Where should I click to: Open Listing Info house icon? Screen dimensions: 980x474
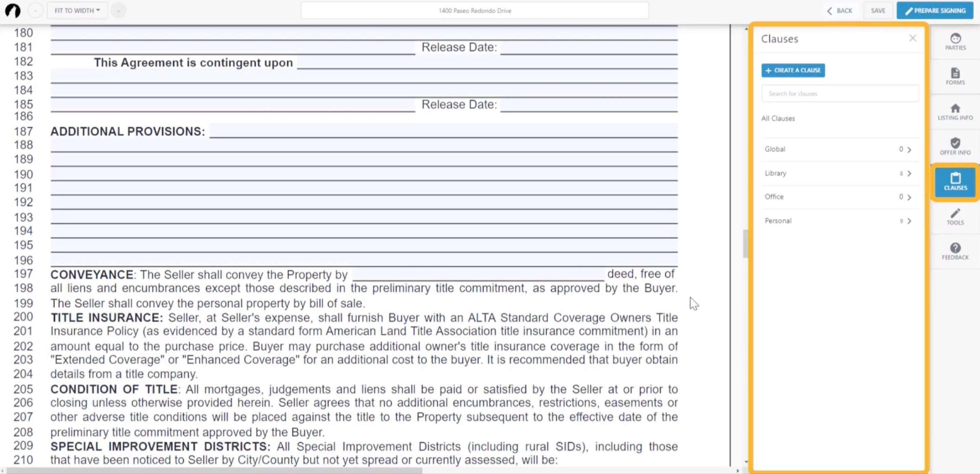pyautogui.click(x=955, y=111)
